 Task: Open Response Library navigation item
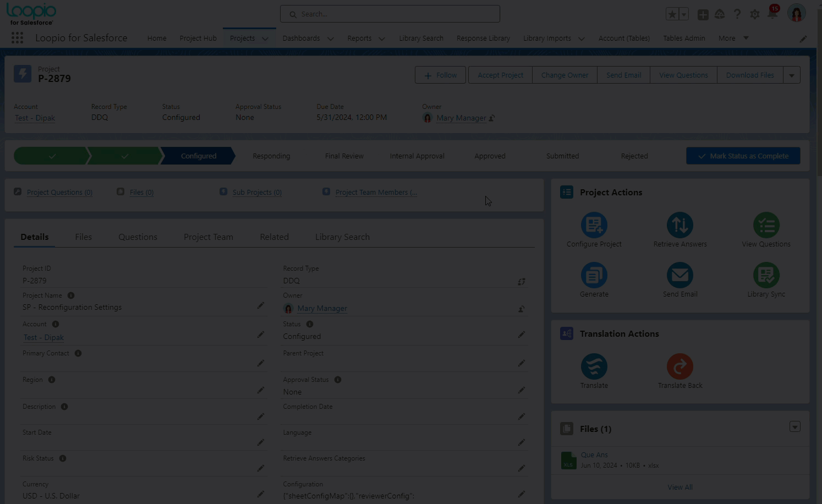pyautogui.click(x=483, y=38)
